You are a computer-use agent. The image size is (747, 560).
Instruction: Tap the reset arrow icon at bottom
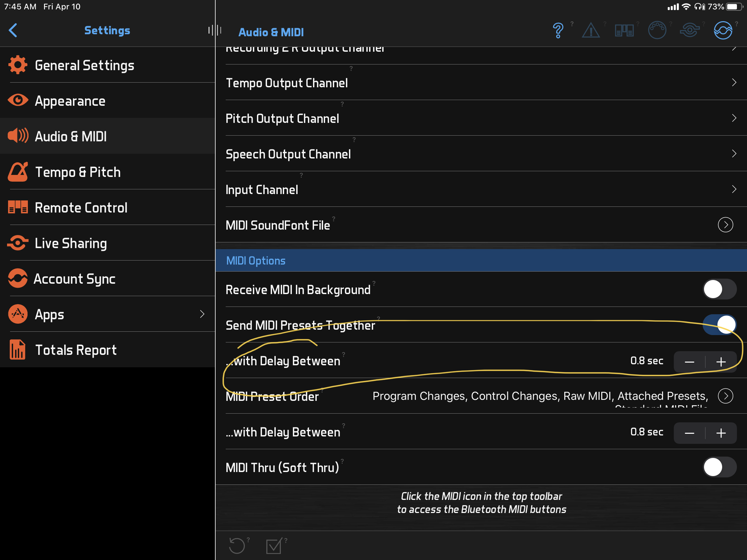coord(236,545)
